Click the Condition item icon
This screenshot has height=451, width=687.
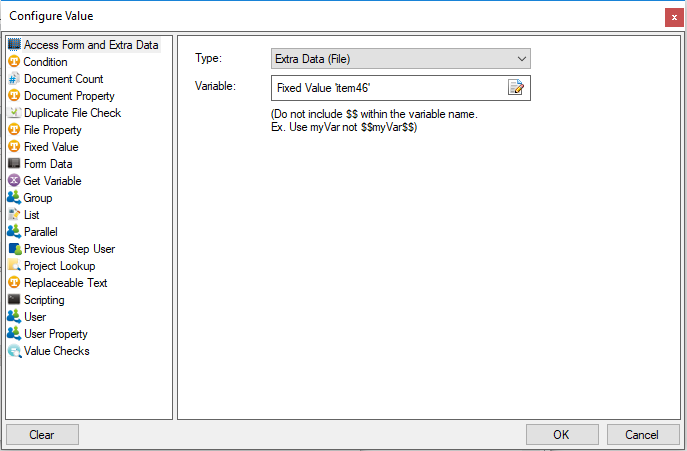14,62
